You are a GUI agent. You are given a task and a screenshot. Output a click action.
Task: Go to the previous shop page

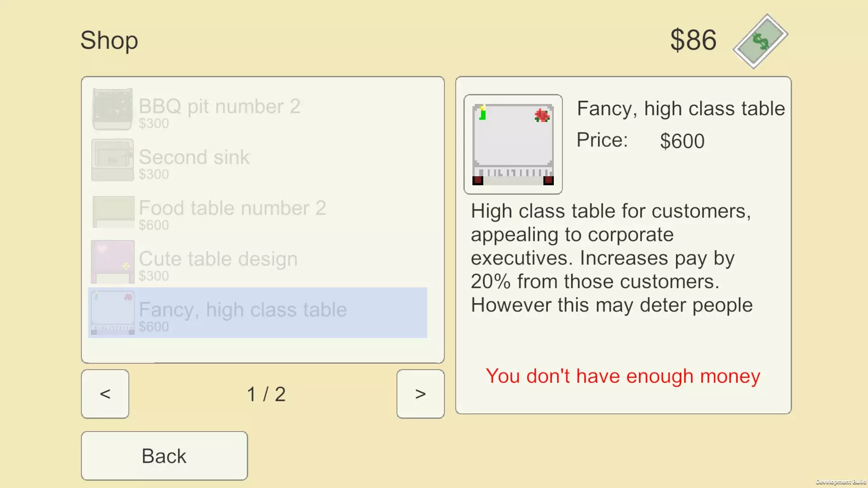point(105,394)
